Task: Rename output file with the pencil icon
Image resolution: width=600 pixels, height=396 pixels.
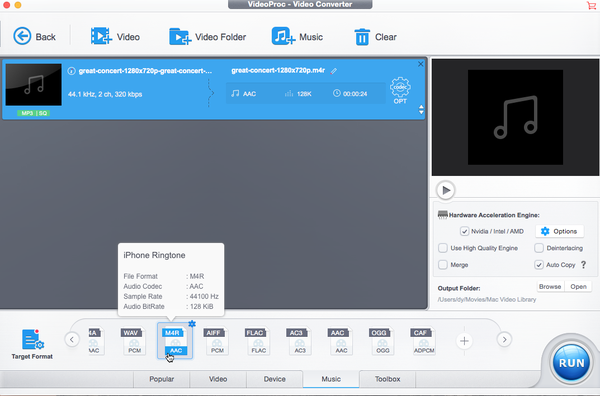Action: (334, 71)
